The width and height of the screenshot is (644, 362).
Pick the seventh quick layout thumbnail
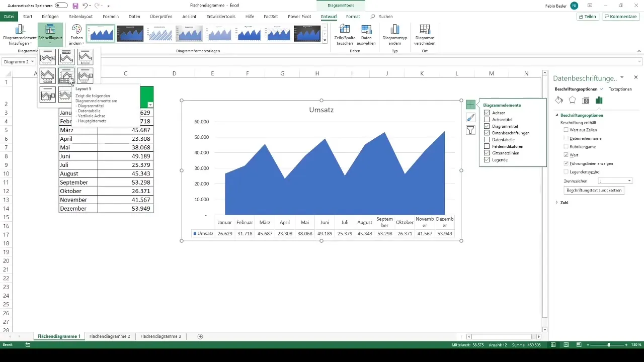tap(48, 94)
